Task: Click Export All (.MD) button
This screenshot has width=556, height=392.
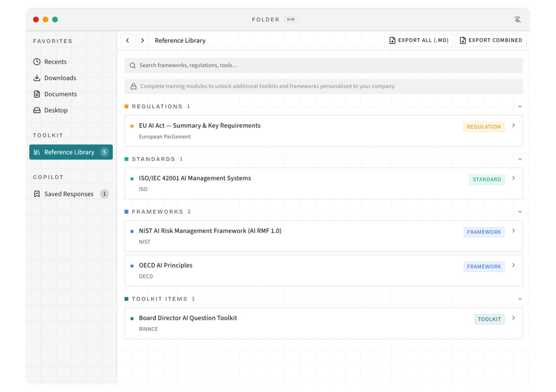Action: tap(419, 40)
